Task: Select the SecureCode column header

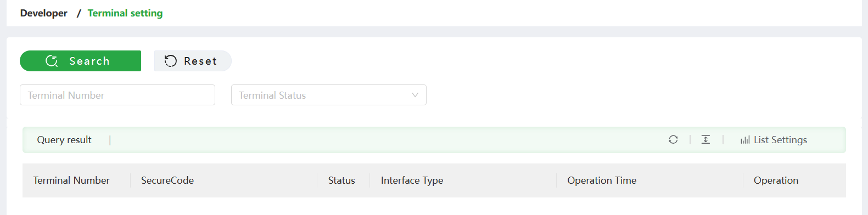Action: pyautogui.click(x=167, y=180)
